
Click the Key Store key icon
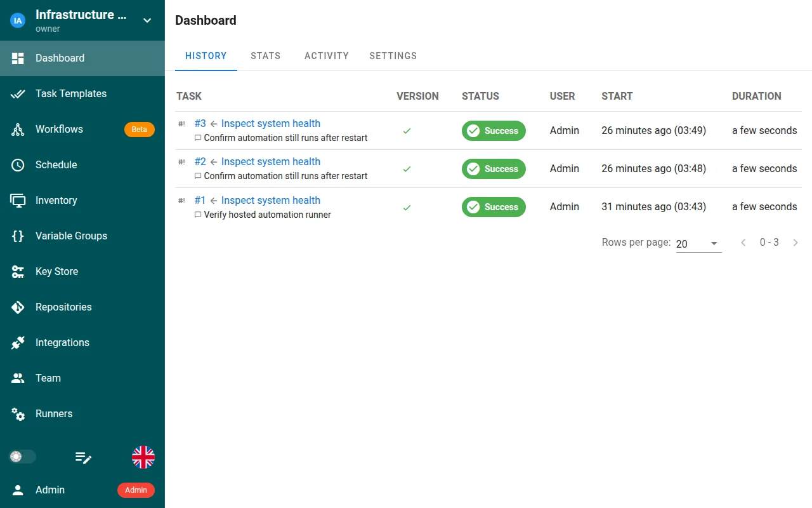[x=18, y=272]
